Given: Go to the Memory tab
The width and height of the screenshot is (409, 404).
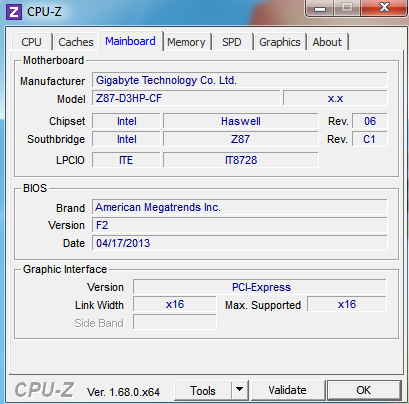Looking at the screenshot, I should (186, 42).
